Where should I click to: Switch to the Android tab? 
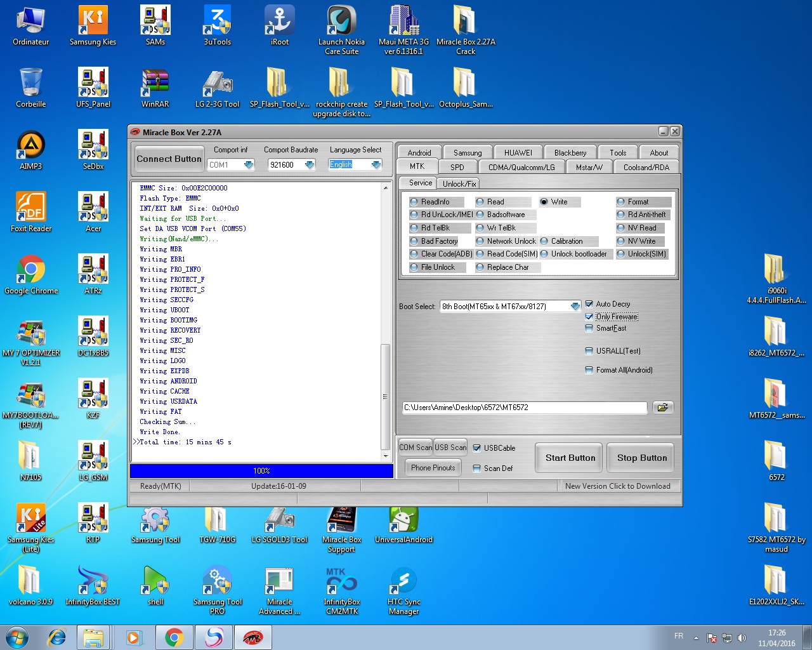(x=419, y=153)
